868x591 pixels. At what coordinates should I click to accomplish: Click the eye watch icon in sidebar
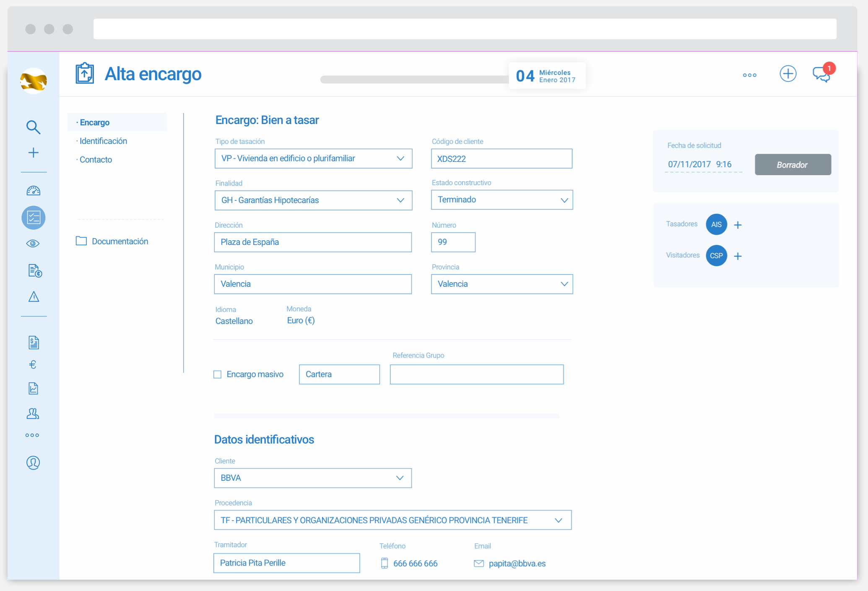tap(33, 244)
